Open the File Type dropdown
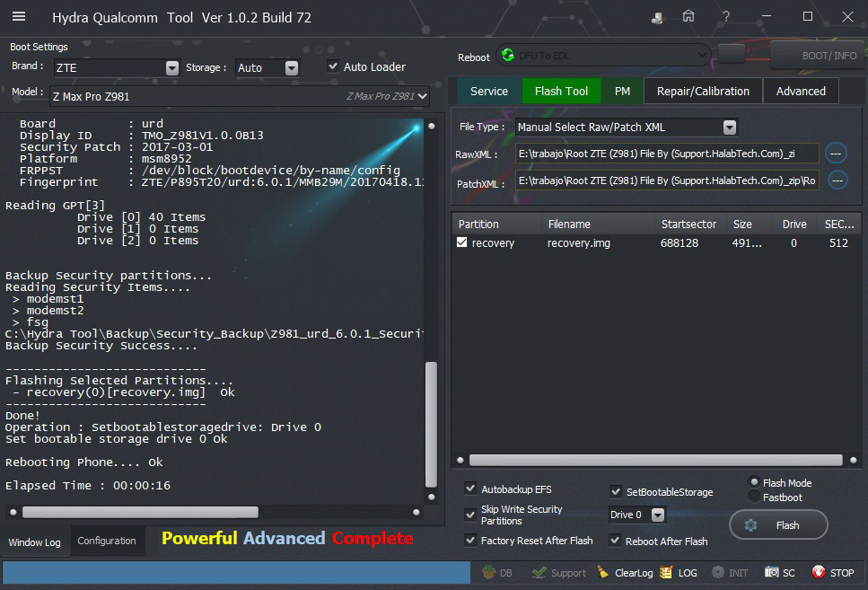Screen dimensions: 868x590 [x=730, y=128]
